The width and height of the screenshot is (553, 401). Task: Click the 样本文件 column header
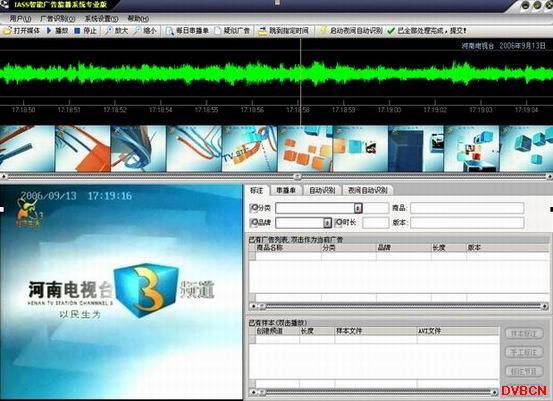[x=376, y=331]
